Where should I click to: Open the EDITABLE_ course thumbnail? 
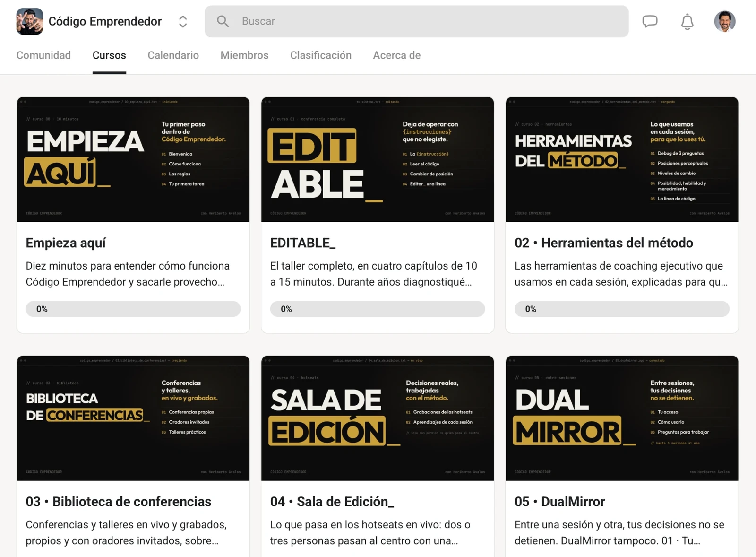tap(378, 159)
